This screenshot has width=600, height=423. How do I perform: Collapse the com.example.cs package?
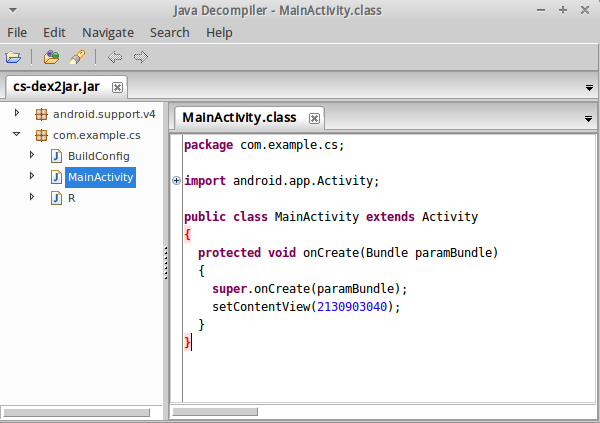coord(16,134)
